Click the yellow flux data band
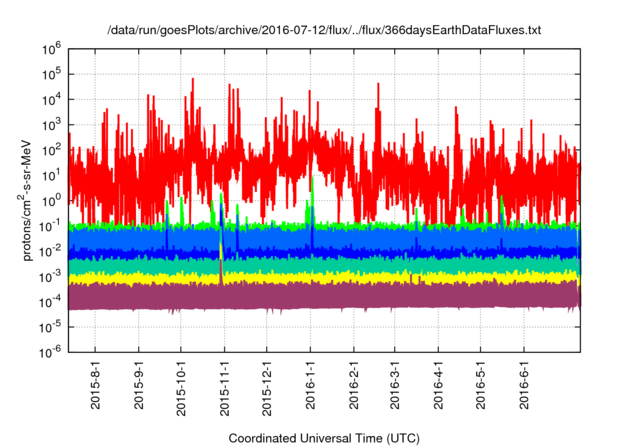The width and height of the screenshot is (640, 448). (324, 278)
